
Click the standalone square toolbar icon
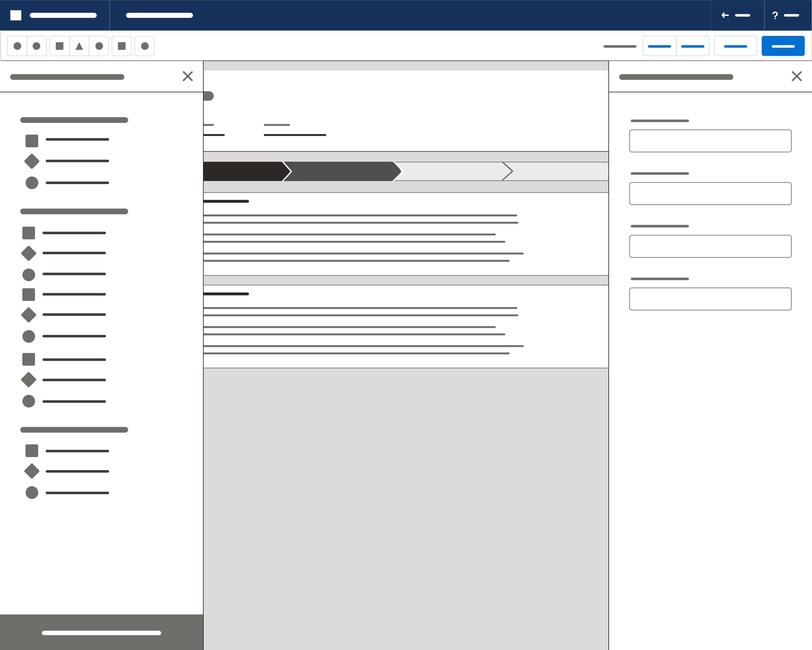pos(122,46)
